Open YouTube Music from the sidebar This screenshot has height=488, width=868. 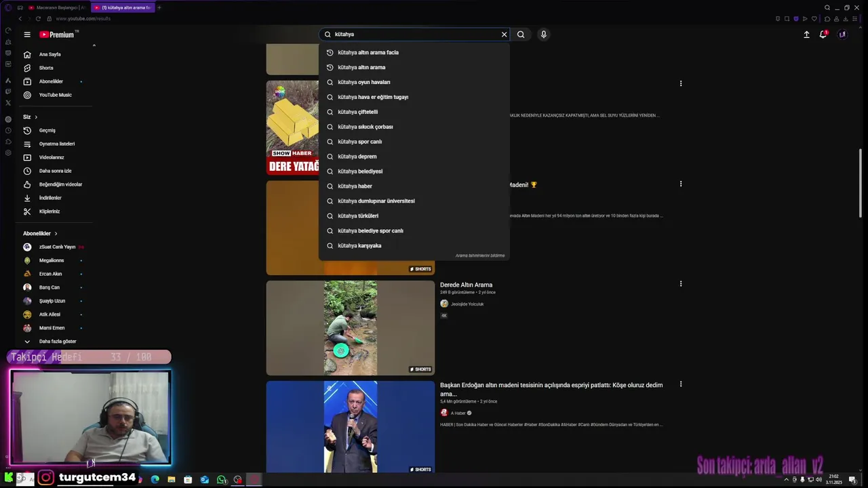click(55, 95)
